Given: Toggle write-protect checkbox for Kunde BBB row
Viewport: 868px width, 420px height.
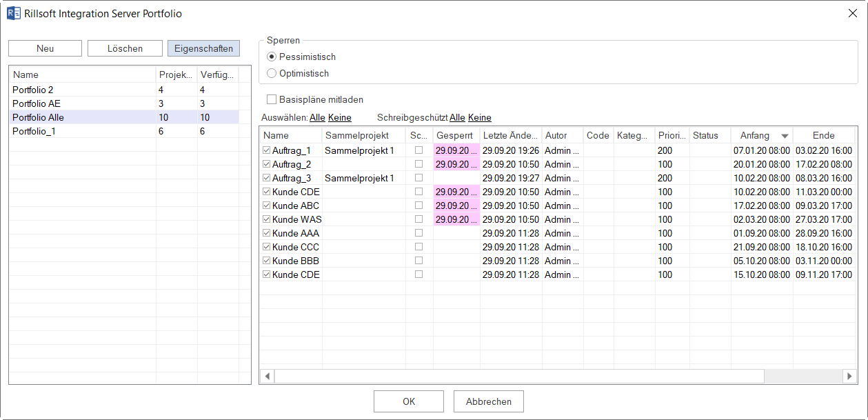Looking at the screenshot, I should coord(418,261).
